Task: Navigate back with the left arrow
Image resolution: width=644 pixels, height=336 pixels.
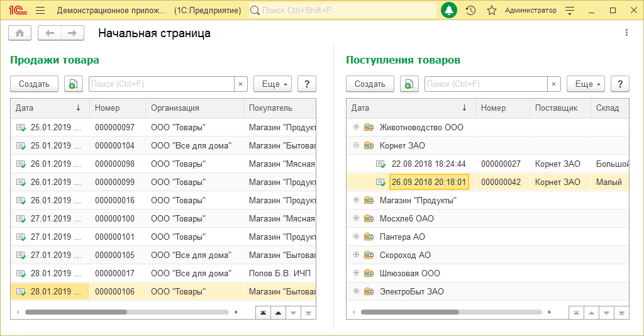Action: click(50, 33)
